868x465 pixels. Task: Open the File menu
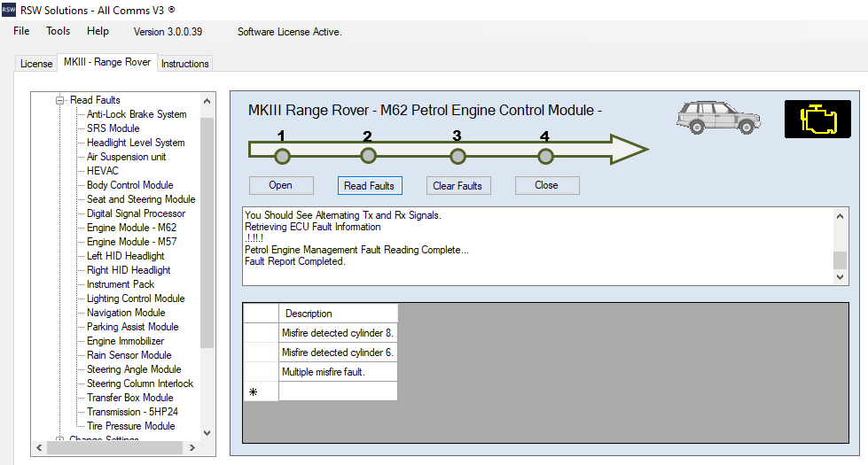pos(21,31)
